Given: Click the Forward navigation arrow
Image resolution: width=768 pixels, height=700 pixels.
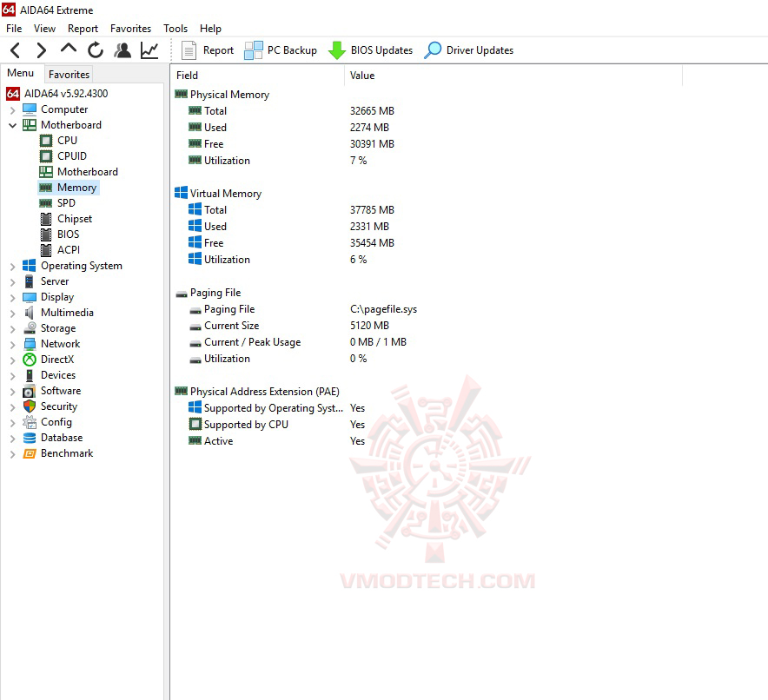Looking at the screenshot, I should [x=42, y=50].
